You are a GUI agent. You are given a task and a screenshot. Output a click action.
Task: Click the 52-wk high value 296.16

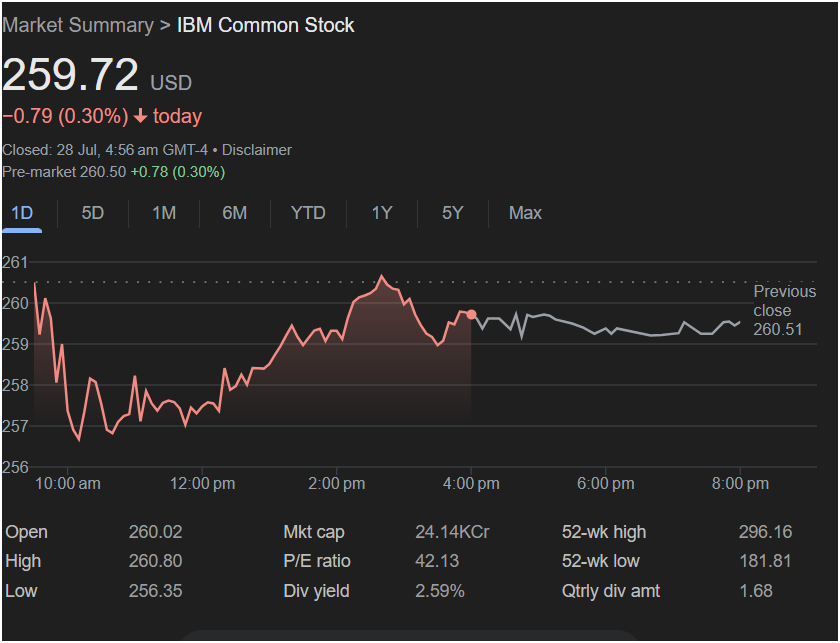point(766,532)
